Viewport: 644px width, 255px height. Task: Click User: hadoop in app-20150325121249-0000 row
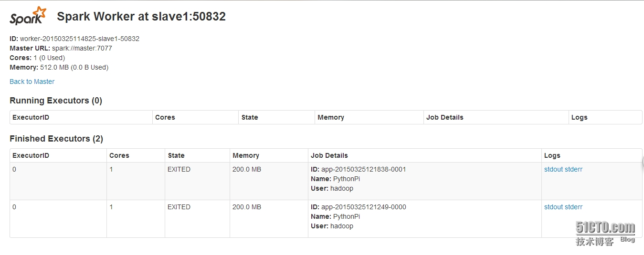click(x=332, y=226)
